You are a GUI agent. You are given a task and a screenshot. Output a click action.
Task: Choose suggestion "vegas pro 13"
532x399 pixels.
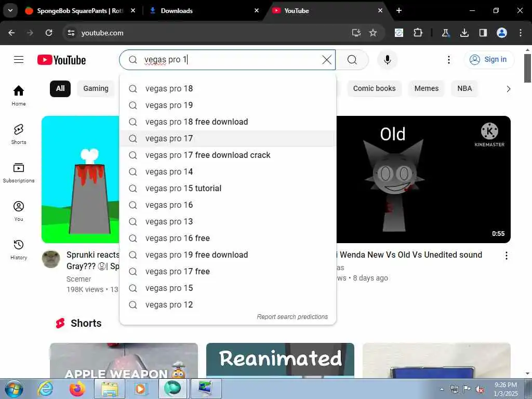[x=228, y=221]
